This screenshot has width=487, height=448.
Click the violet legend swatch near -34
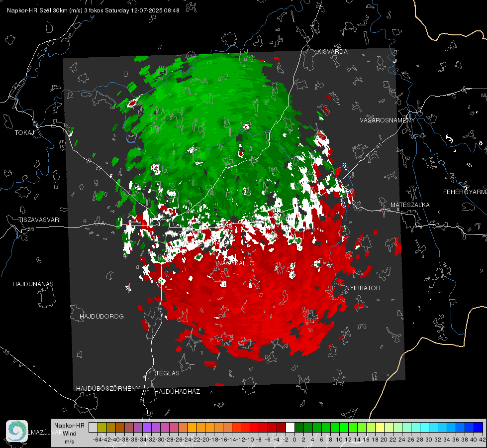(x=147, y=428)
